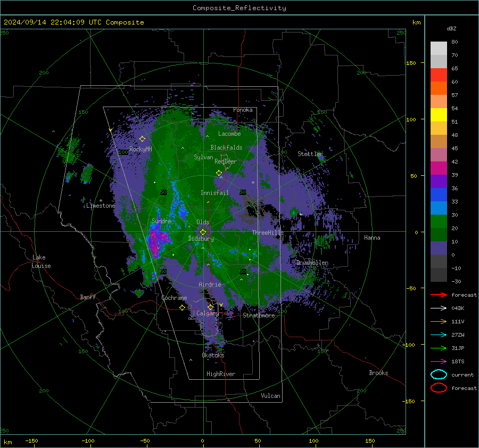
Task: Click the RockyMH label on the map
Action: coord(141,149)
